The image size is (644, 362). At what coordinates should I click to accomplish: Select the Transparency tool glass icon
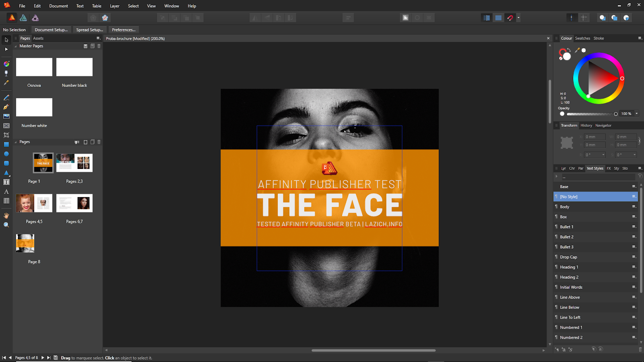click(6, 73)
